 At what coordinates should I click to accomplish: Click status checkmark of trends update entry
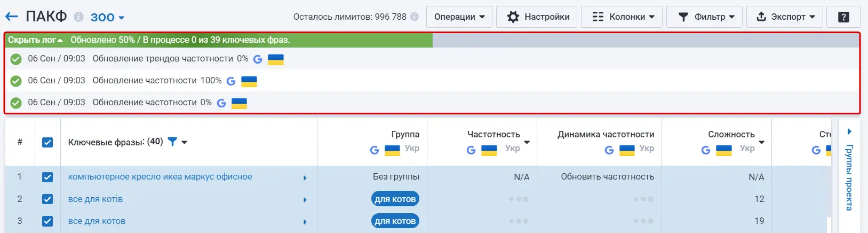click(17, 59)
